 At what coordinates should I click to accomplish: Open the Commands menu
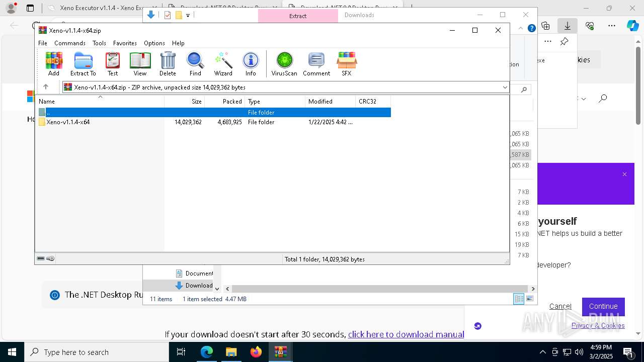(70, 43)
